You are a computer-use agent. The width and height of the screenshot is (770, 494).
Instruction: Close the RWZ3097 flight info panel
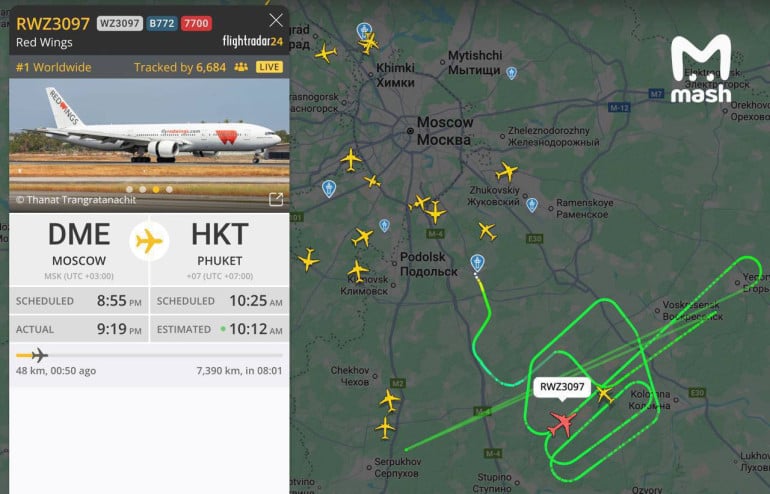click(276, 20)
